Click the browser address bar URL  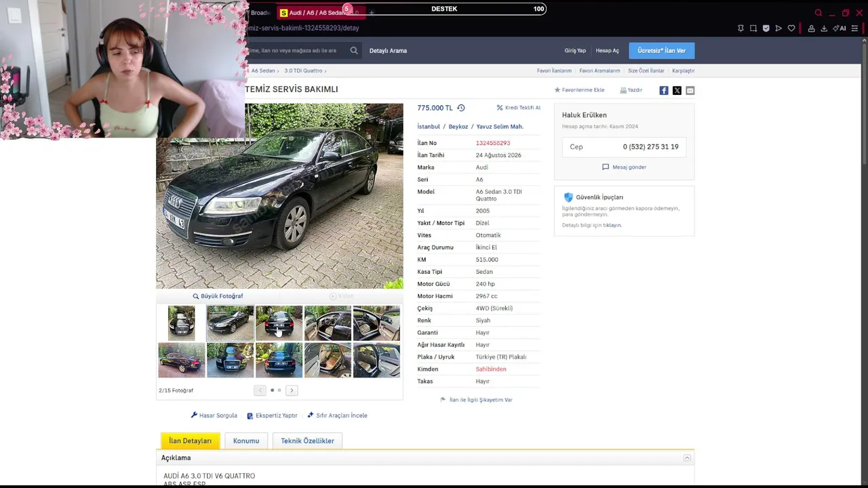[303, 28]
